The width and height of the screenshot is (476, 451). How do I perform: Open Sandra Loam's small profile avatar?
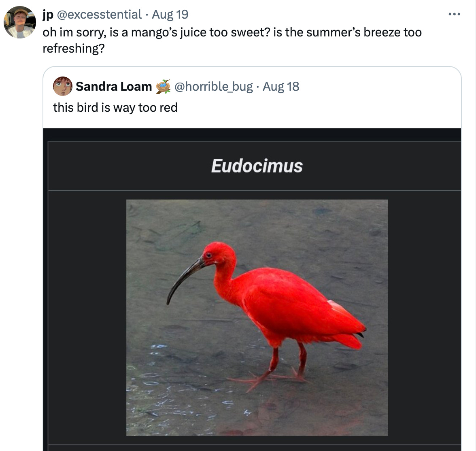62,86
